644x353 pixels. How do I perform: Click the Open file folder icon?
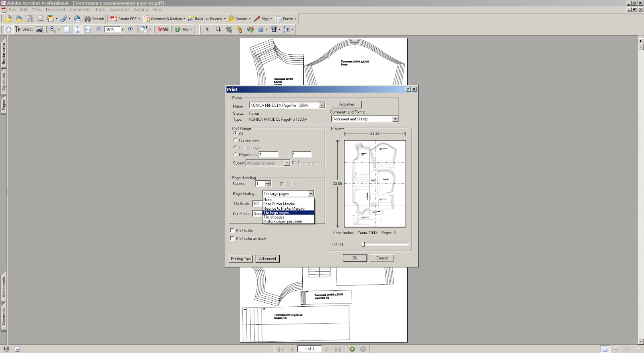point(8,19)
